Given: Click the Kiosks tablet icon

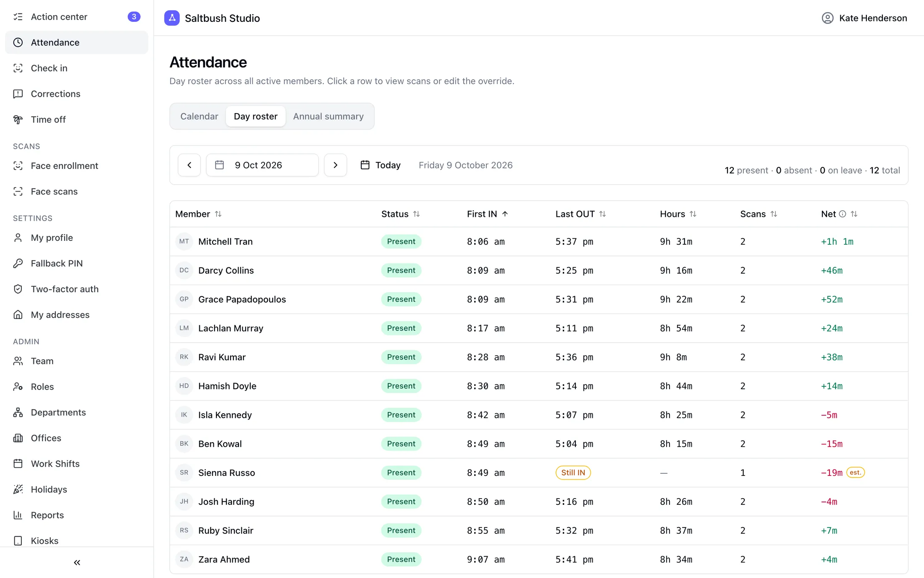Looking at the screenshot, I should click(x=18, y=540).
